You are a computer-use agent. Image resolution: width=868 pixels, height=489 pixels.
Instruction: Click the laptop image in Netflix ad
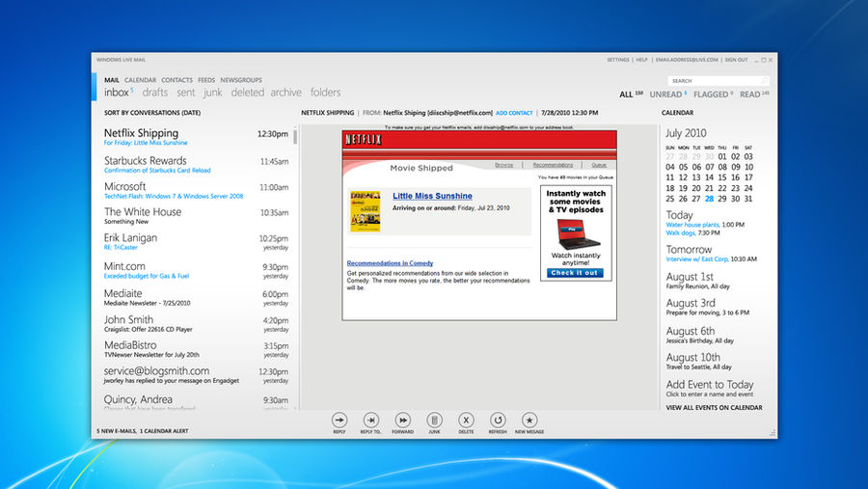(577, 234)
